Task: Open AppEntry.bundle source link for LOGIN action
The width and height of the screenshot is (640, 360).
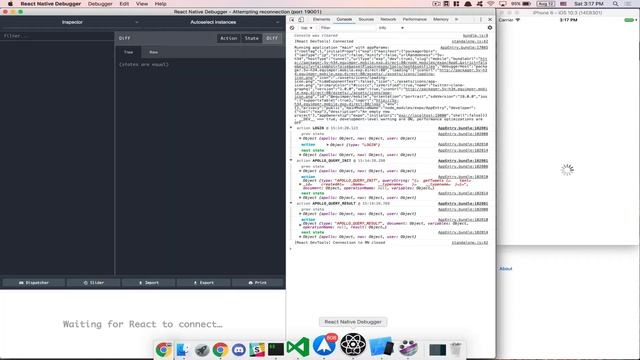Action: pos(463,128)
